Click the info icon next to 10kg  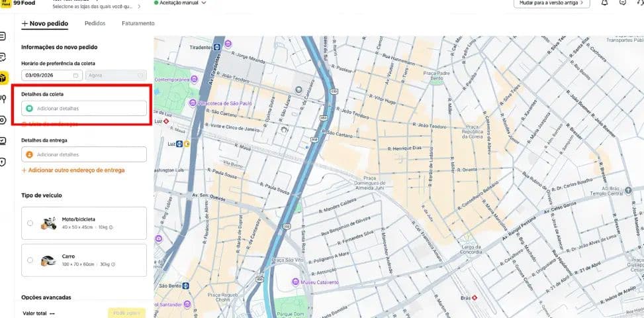pos(111,227)
